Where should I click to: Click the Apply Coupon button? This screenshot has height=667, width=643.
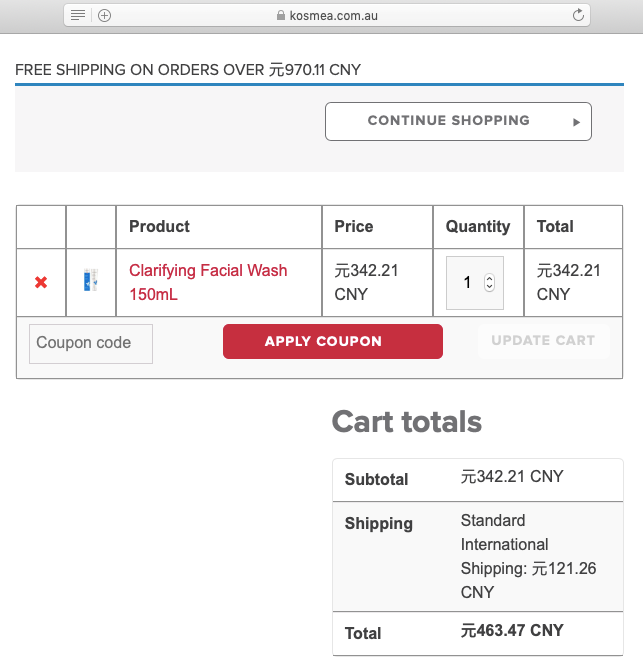tap(333, 341)
